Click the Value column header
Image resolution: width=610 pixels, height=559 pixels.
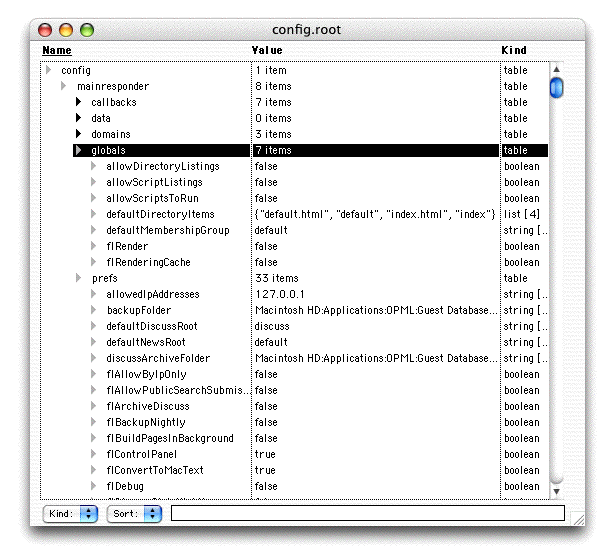(267, 50)
